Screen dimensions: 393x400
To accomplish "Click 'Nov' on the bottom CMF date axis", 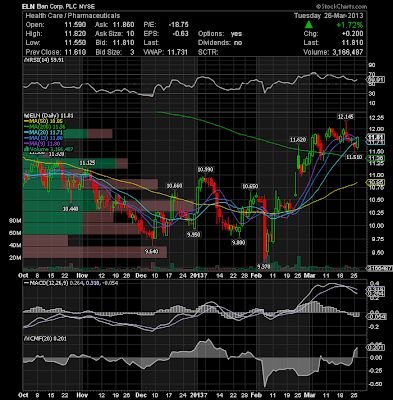I will (82, 395).
